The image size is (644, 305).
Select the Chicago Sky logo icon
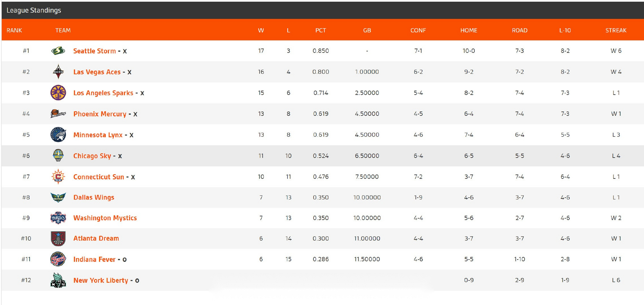(58, 155)
